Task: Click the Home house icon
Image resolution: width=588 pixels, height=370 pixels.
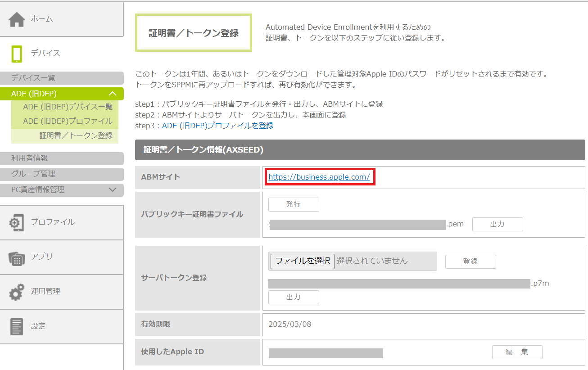Action: [x=17, y=19]
